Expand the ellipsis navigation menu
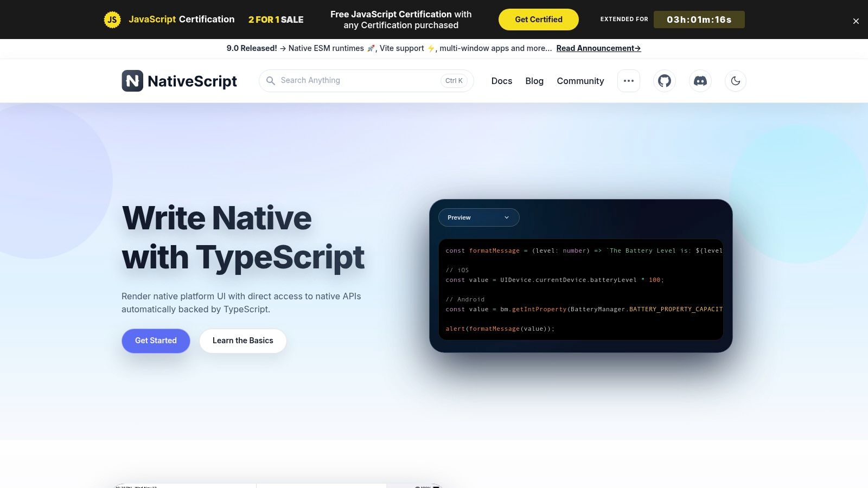Viewport: 868px width, 488px height. coord(628,80)
